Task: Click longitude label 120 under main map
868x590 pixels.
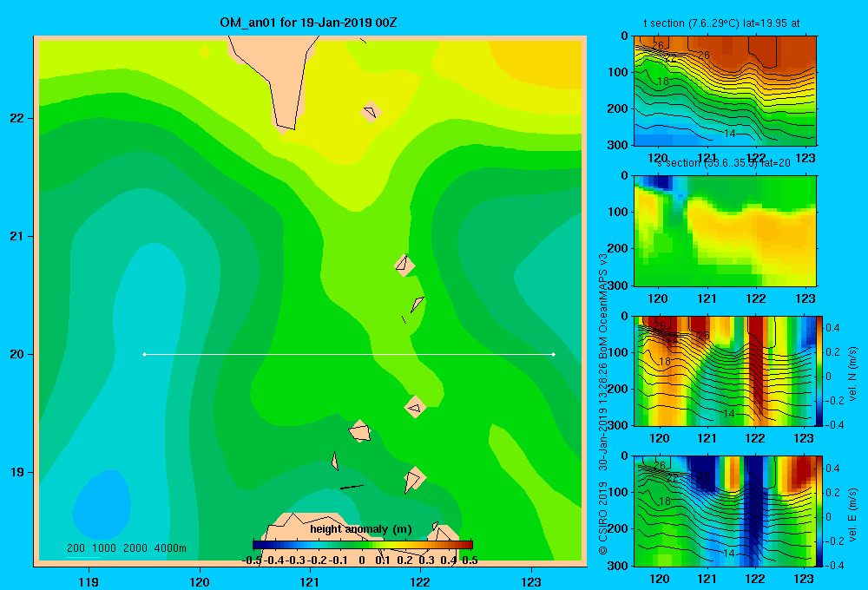Action: (200, 581)
